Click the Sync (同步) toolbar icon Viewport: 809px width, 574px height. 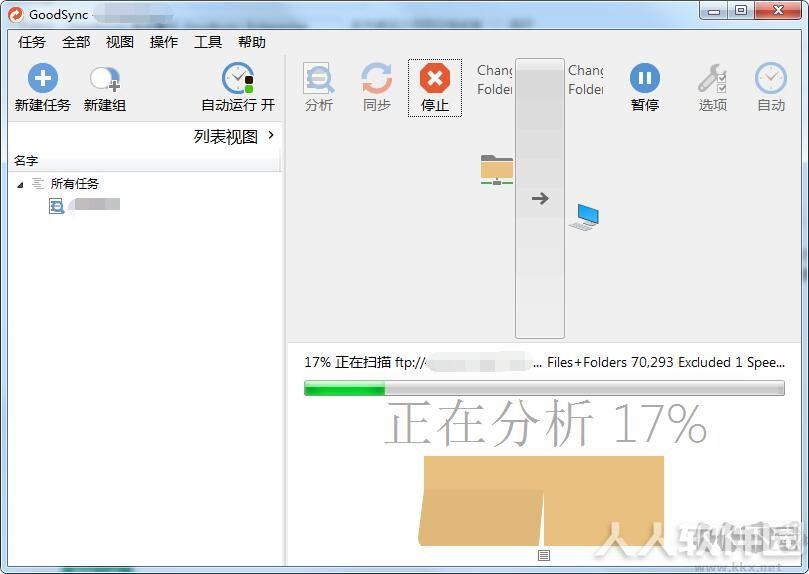[377, 79]
